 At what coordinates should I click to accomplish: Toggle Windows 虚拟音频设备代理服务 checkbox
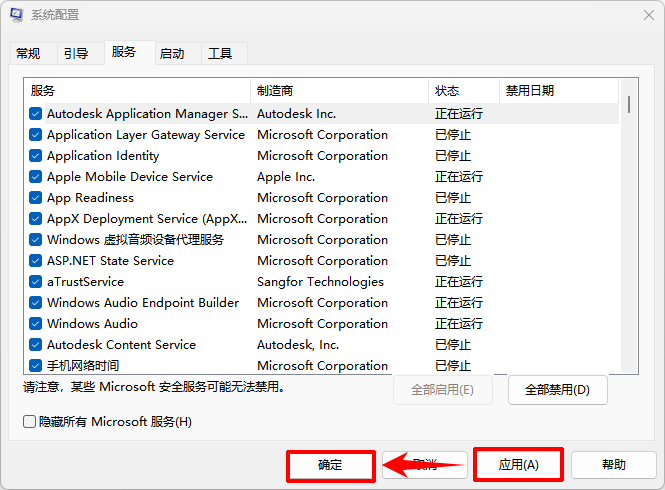click(36, 240)
